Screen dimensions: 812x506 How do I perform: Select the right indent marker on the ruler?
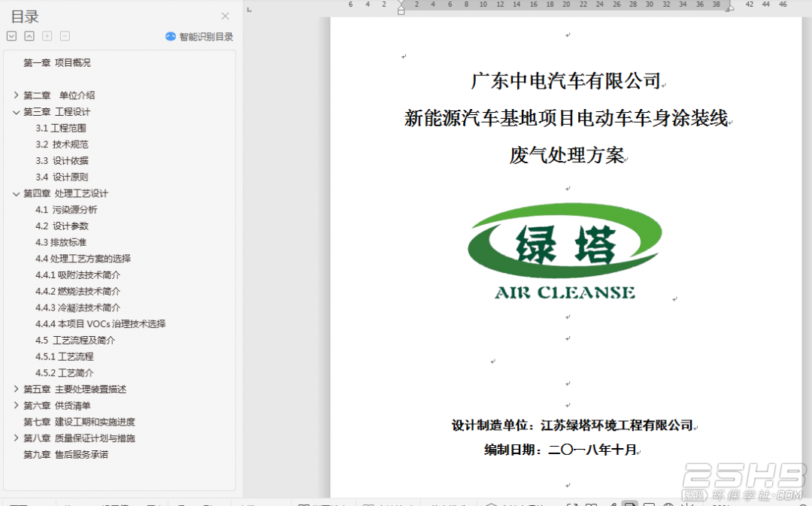[x=729, y=8]
